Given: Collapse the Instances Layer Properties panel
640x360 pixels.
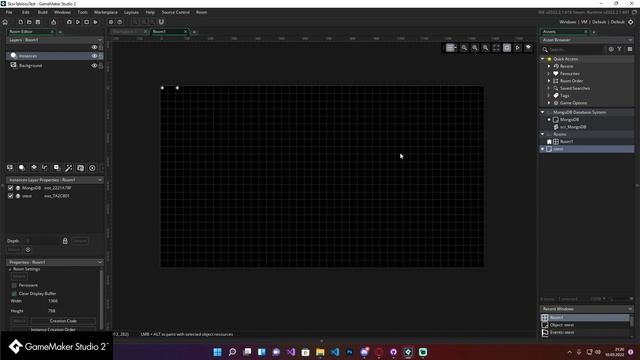Looking at the screenshot, I should coord(100,180).
